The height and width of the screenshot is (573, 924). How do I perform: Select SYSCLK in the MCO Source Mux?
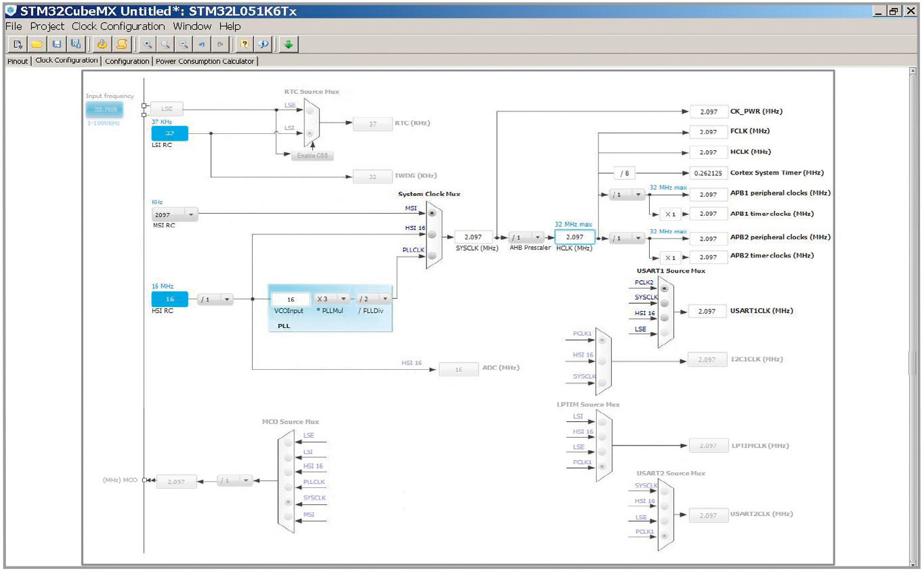(288, 502)
